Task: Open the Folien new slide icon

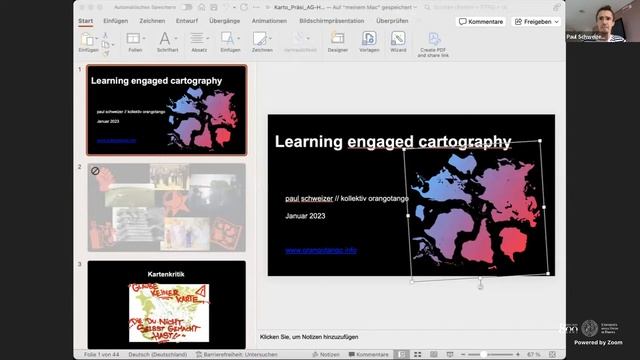Action: pyautogui.click(x=133, y=39)
